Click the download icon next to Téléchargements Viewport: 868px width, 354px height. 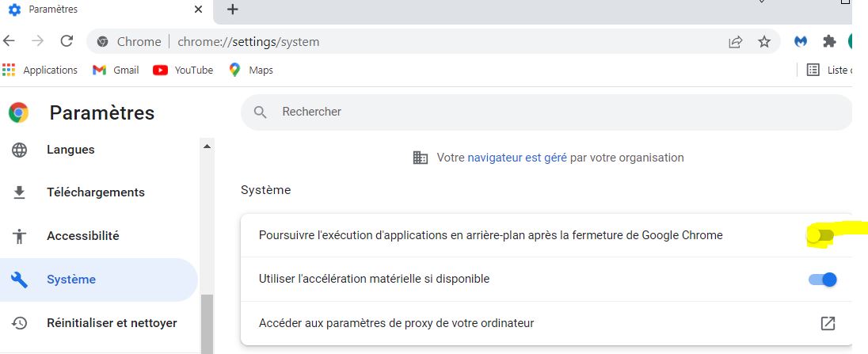coord(19,192)
